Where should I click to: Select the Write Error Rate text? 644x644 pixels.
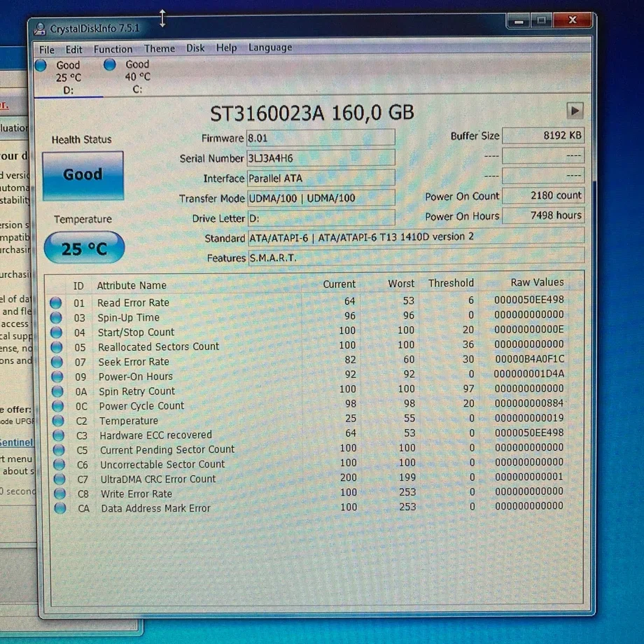click(136, 493)
